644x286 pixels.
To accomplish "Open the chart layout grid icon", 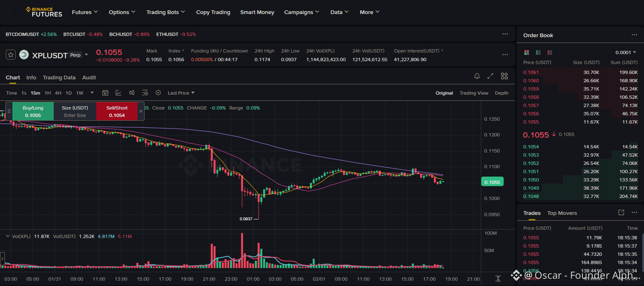I will coord(504,76).
